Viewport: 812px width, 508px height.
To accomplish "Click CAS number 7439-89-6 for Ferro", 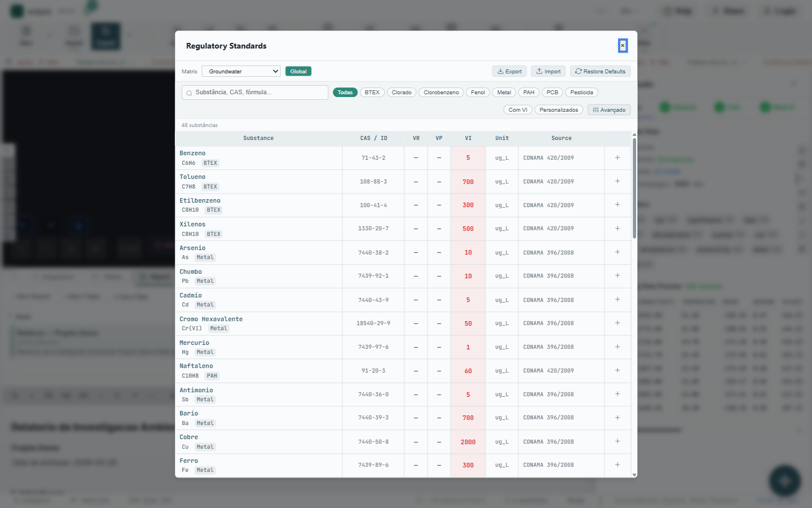I will click(373, 465).
